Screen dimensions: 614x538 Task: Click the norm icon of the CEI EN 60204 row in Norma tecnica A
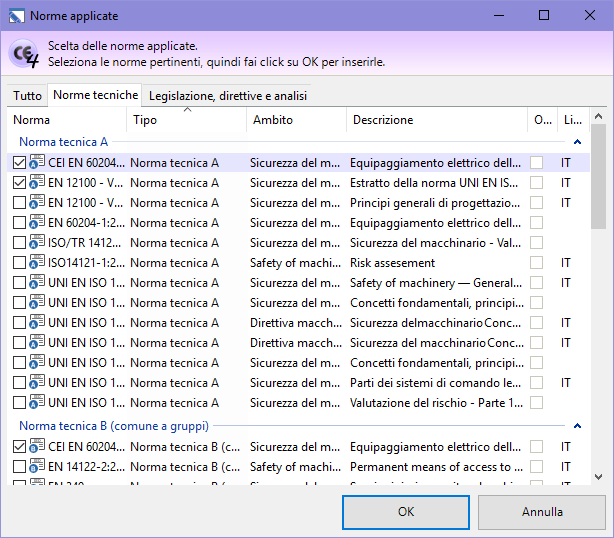coord(37,162)
